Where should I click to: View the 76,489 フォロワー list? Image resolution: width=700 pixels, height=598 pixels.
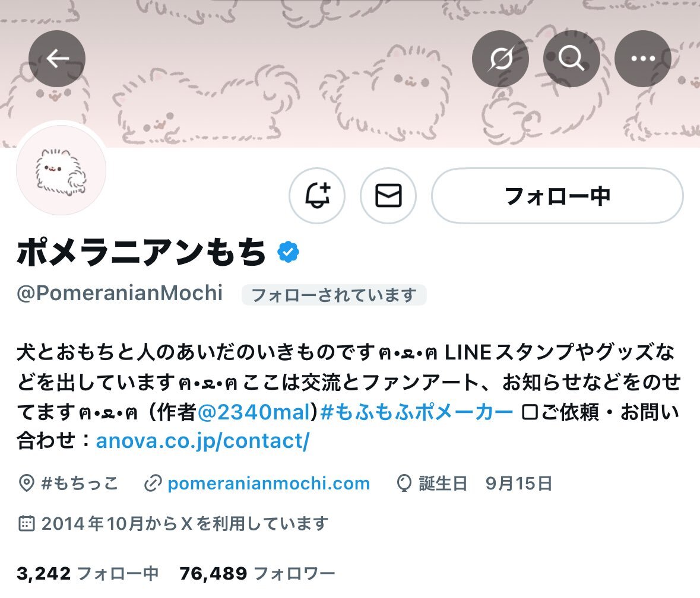(x=257, y=574)
